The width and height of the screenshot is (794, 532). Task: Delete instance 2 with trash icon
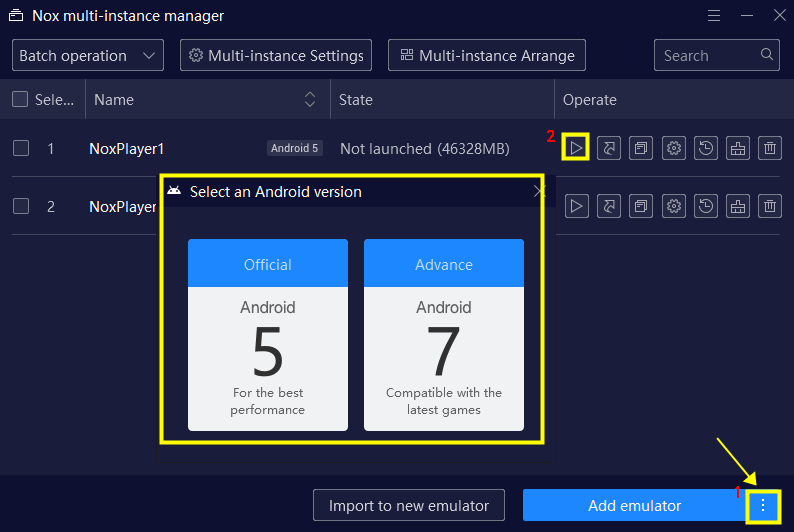click(x=770, y=206)
